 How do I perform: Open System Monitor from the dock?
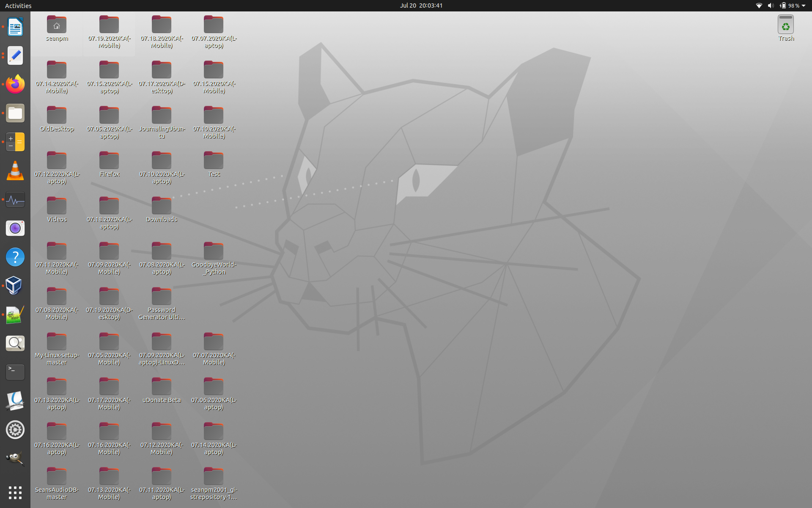pos(15,199)
